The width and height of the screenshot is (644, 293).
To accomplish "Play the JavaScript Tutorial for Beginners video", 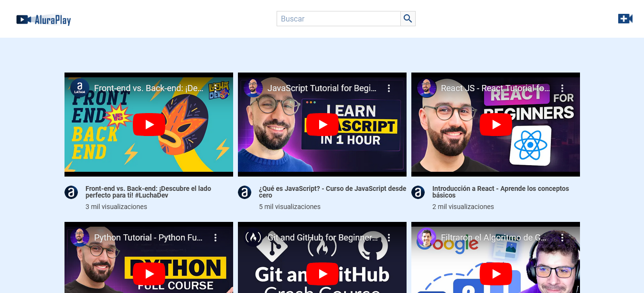I will (322, 125).
